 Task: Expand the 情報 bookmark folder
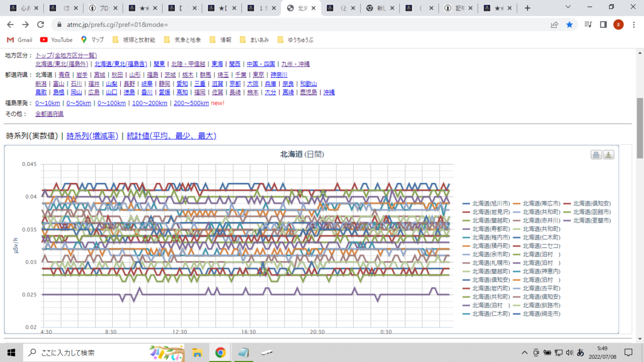(x=220, y=40)
